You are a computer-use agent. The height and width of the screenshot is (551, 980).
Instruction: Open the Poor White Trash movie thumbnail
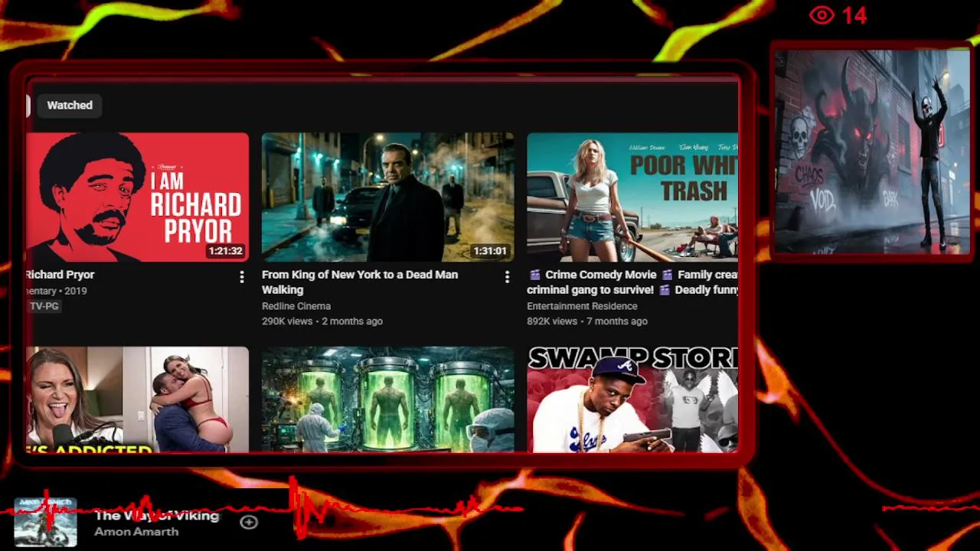pyautogui.click(x=632, y=197)
